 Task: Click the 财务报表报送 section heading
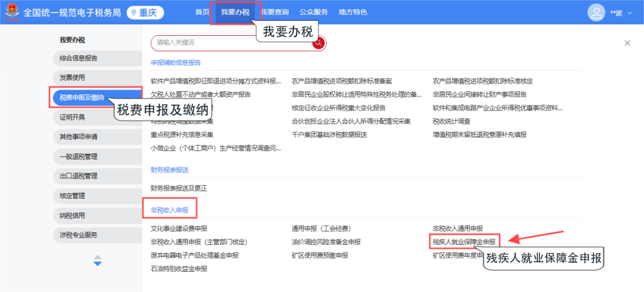[169, 170]
